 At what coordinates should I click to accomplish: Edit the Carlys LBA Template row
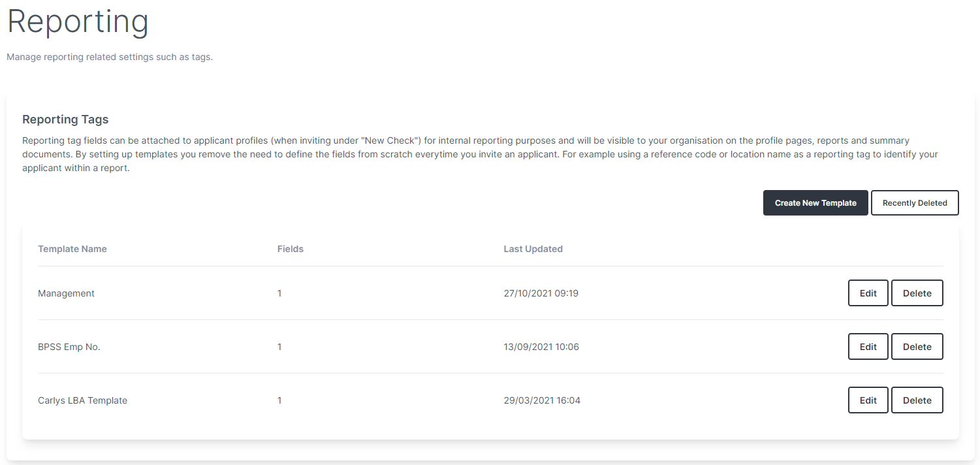pyautogui.click(x=868, y=400)
